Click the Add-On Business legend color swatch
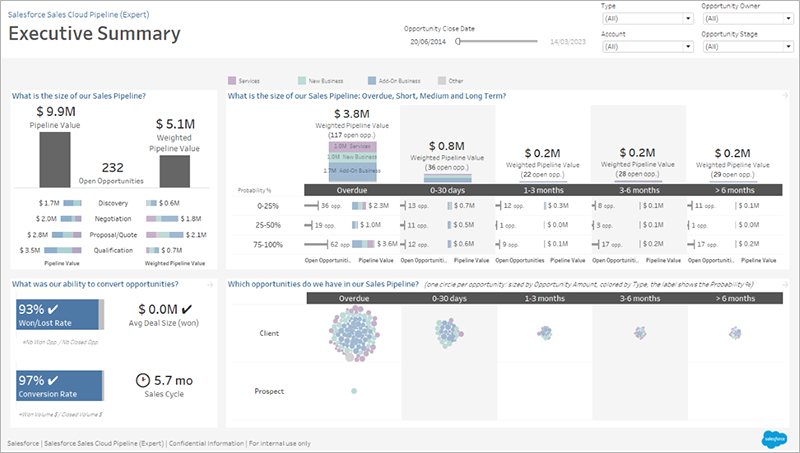This screenshot has width=800, height=453. pos(372,81)
